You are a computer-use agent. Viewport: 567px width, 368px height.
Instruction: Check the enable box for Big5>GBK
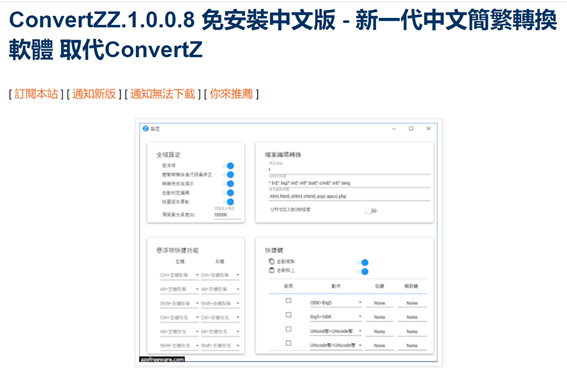(288, 315)
